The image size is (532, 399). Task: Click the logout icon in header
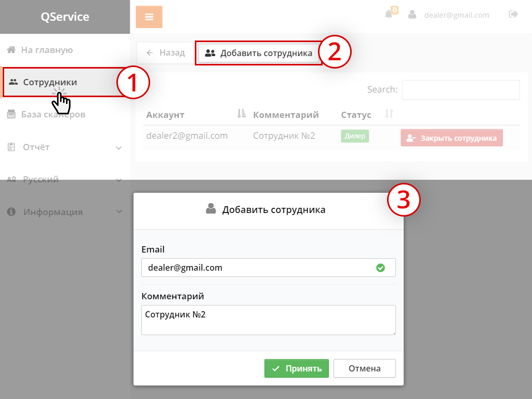(513, 15)
